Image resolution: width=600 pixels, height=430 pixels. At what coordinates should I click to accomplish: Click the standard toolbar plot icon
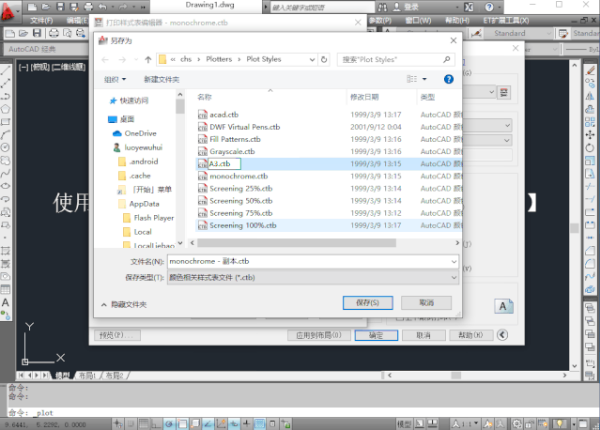pyautogui.click(x=54, y=34)
